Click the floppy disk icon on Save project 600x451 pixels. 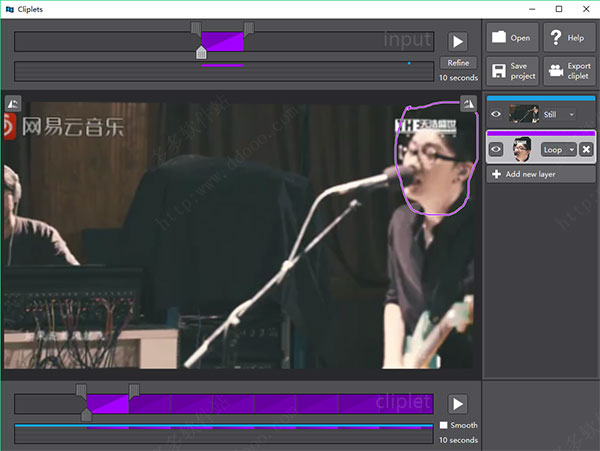point(499,71)
